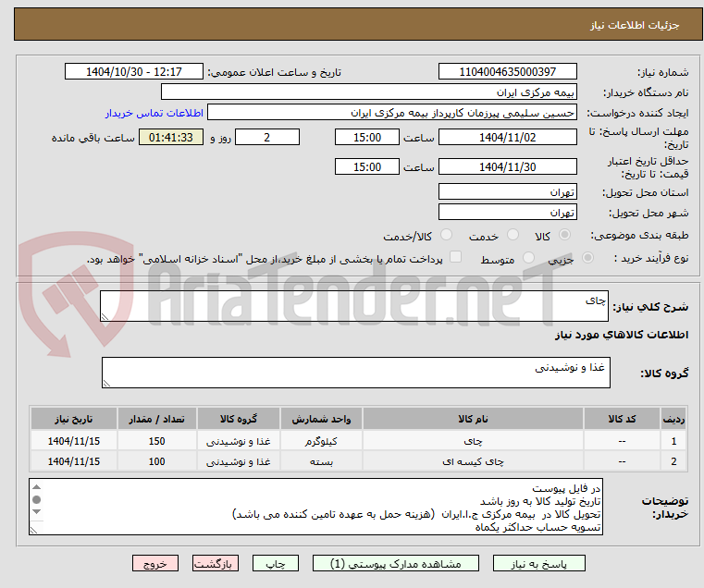Click the buyer notes scrollbar thumb
Screen dimensions: 704x588
click(37, 499)
